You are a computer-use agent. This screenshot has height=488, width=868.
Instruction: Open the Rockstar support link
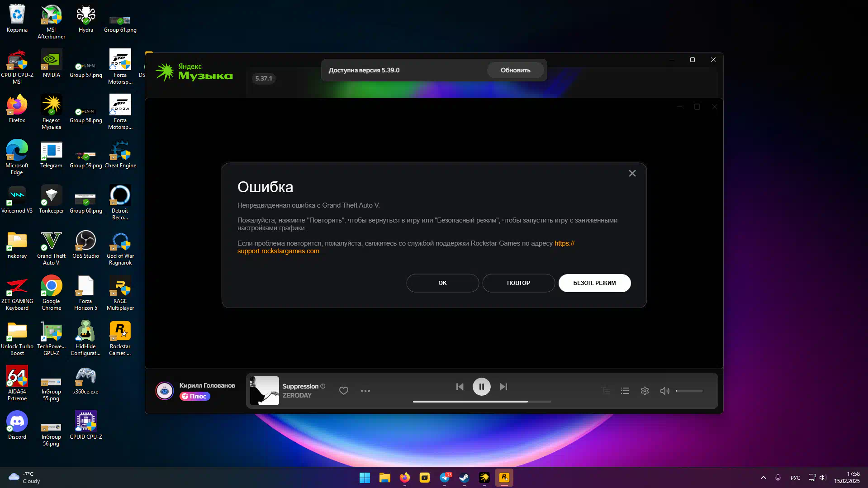(278, 251)
